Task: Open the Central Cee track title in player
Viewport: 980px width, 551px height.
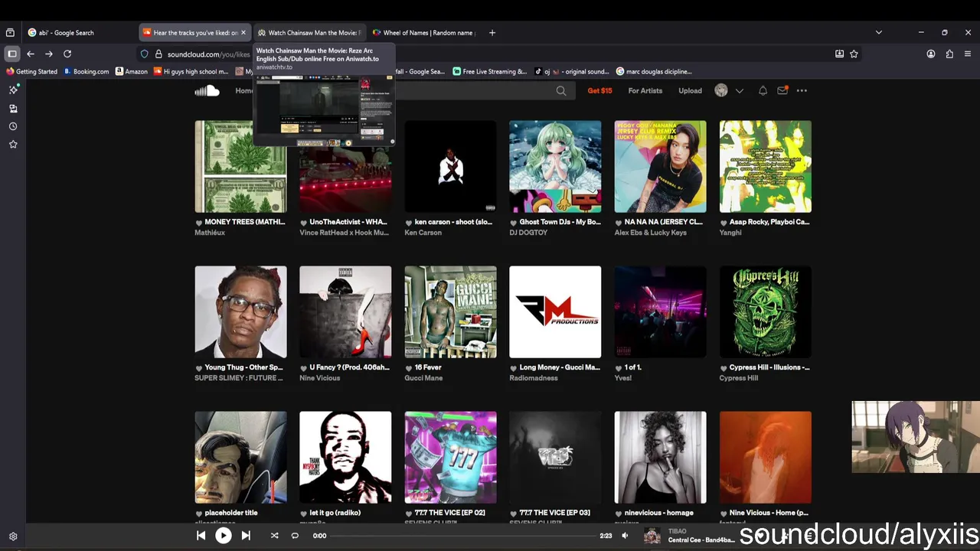Action: [701, 540]
